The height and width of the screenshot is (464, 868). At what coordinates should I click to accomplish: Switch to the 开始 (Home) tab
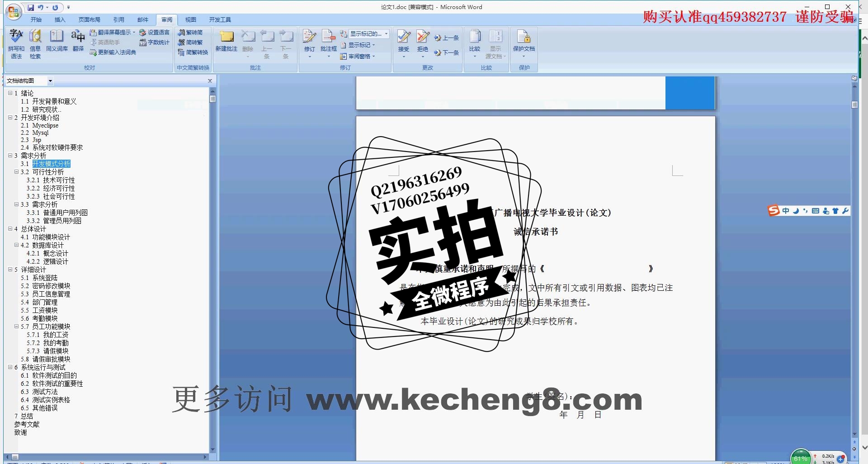[x=36, y=20]
